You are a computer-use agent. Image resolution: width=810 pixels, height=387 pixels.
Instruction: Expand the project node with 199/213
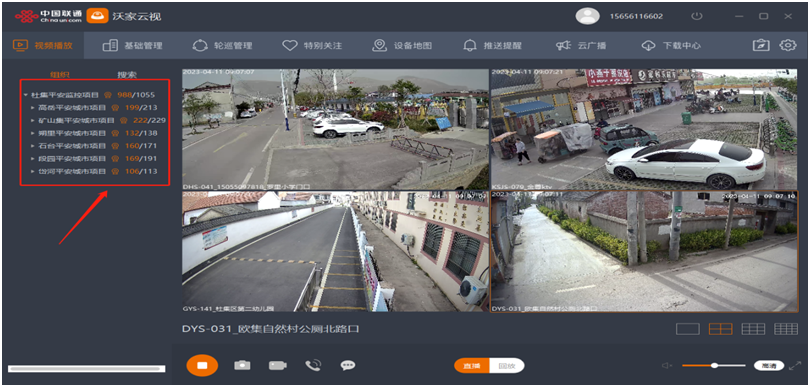tap(33, 107)
